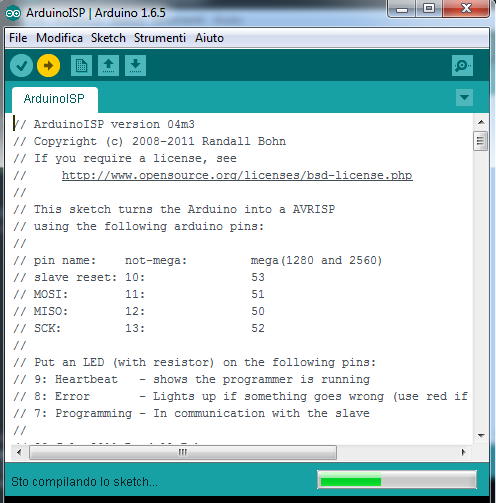Save the sketch with the down-arrow icon
The image size is (496, 503).
point(135,66)
